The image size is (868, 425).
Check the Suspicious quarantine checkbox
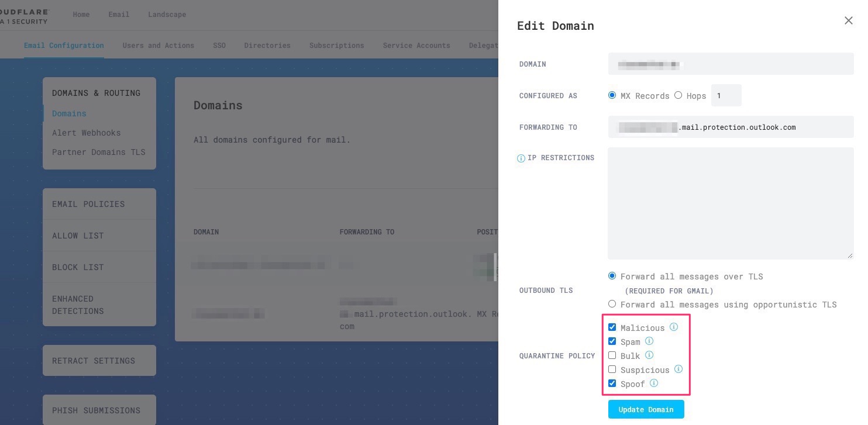point(612,369)
